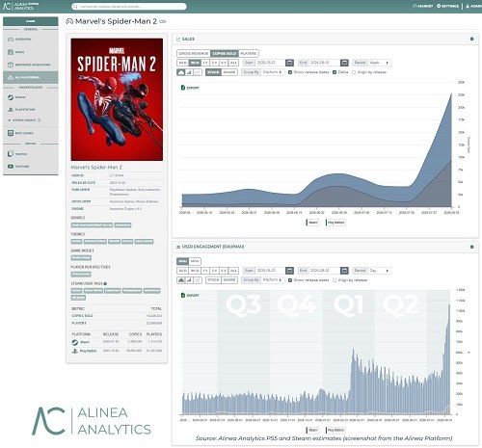
Task: Enable Share mode in Sales panel
Action: pyautogui.click(x=229, y=72)
